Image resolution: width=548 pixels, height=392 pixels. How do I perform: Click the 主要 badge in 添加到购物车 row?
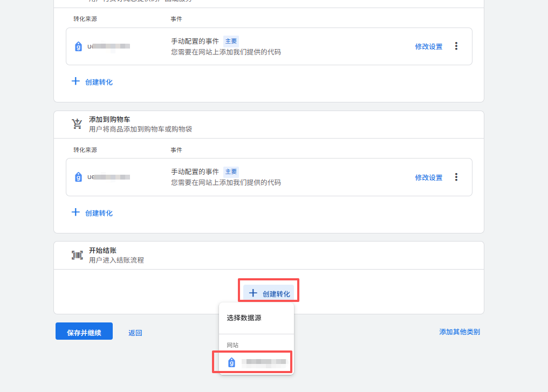(x=231, y=171)
